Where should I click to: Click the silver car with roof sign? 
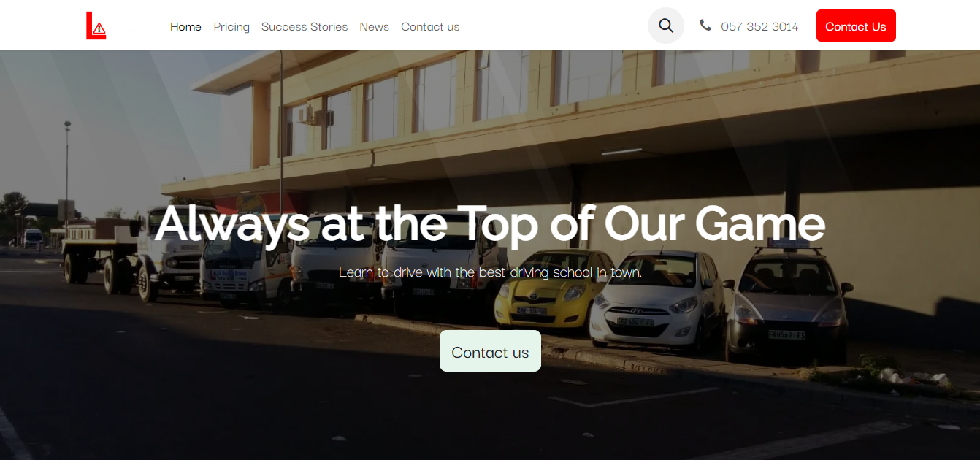point(787,300)
